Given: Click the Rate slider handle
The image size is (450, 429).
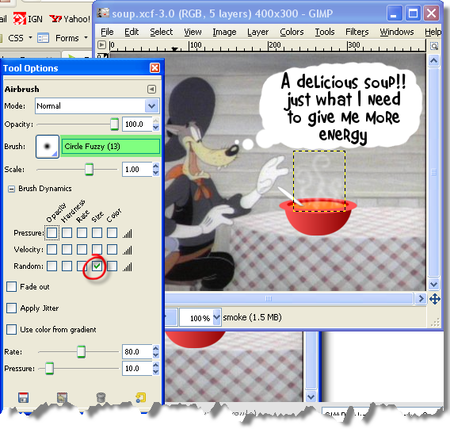Looking at the screenshot, I should click(81, 352).
